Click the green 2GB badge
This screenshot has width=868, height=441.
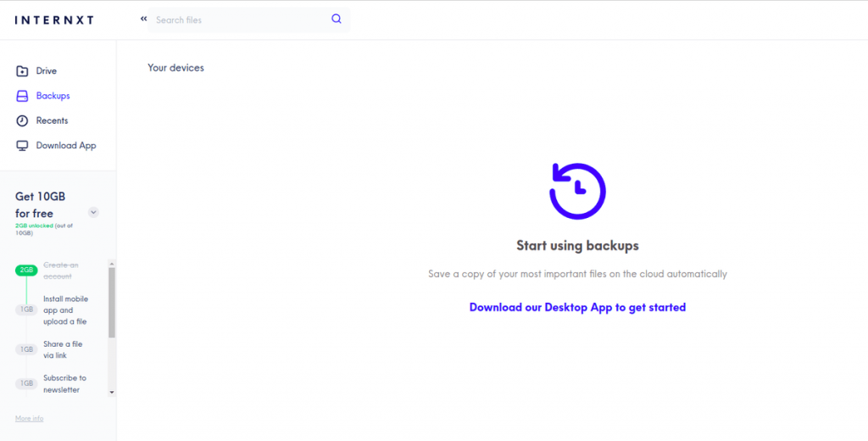pos(27,271)
